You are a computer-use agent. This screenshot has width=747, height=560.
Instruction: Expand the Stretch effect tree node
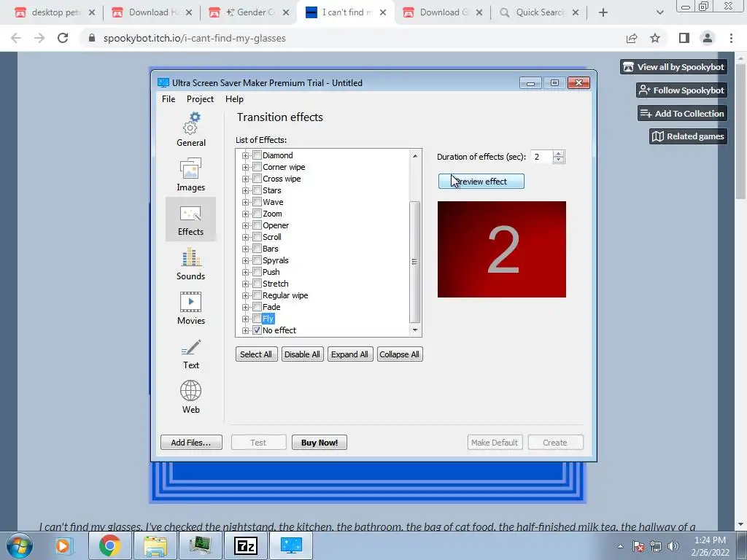[245, 284]
